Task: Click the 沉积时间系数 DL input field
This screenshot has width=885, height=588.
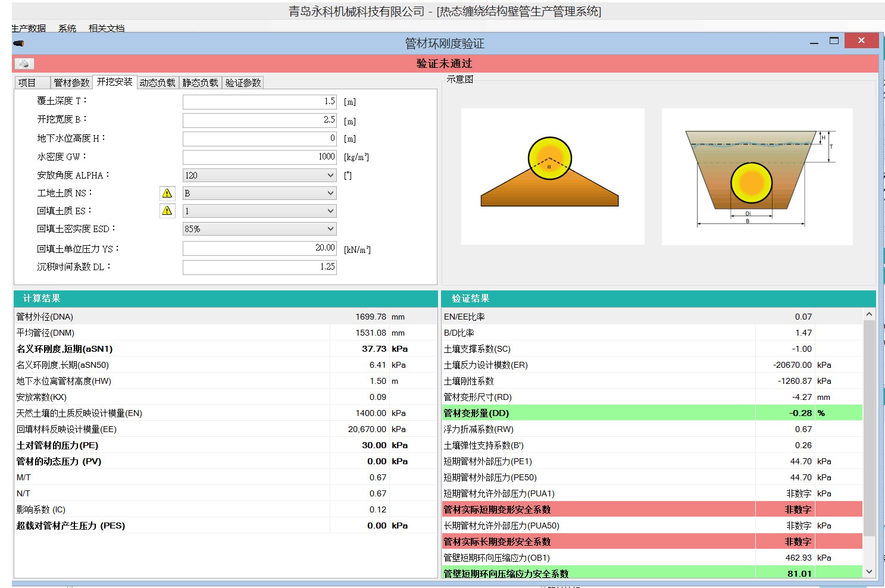Action: point(259,267)
